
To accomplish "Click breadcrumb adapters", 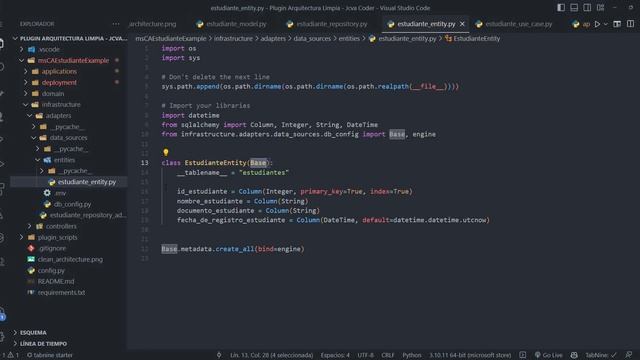I will (x=273, y=38).
